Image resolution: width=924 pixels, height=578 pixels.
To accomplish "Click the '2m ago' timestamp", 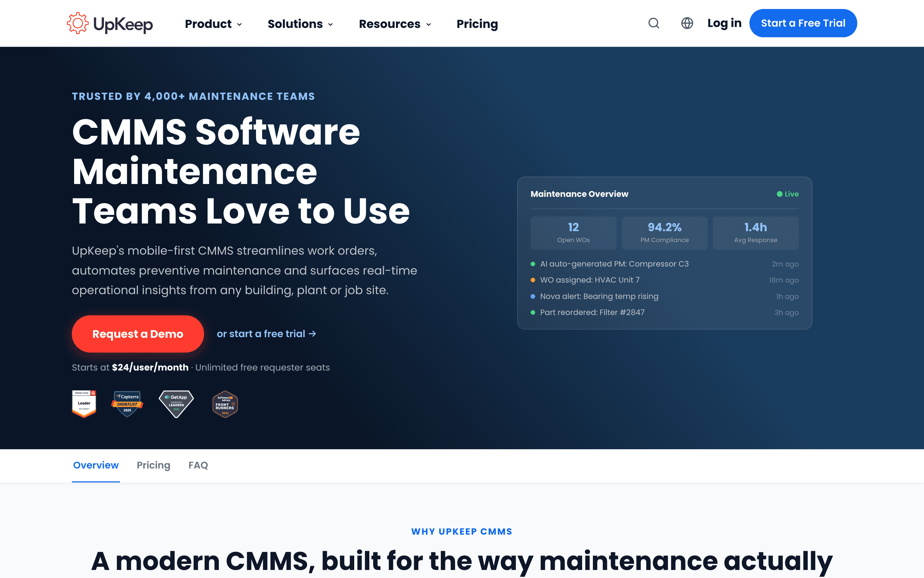I will [x=785, y=264].
